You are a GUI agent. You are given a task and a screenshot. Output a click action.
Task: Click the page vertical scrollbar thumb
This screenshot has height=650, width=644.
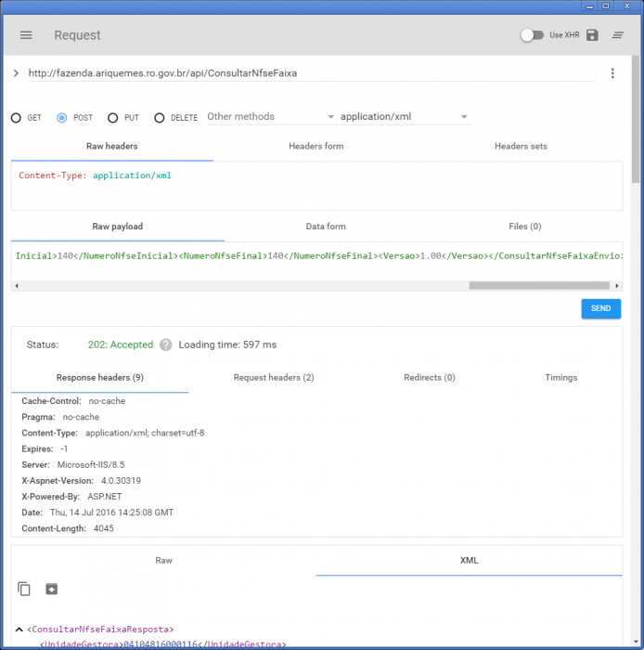[636, 120]
